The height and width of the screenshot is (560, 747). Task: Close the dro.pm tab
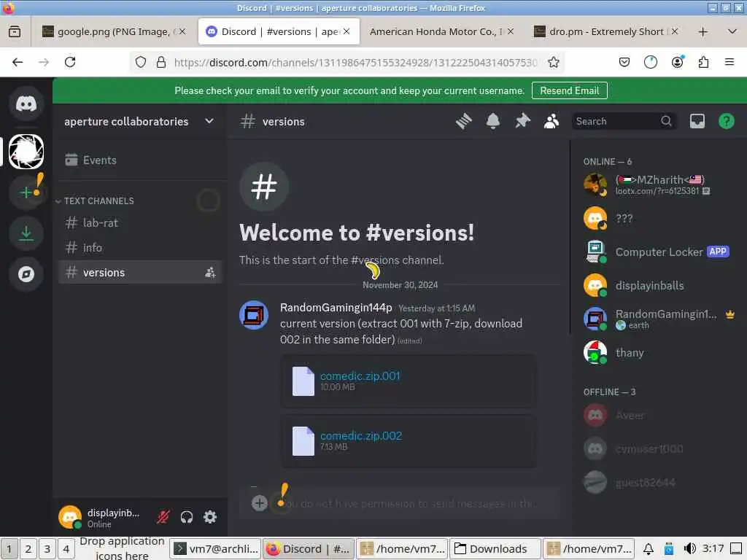[x=675, y=31]
